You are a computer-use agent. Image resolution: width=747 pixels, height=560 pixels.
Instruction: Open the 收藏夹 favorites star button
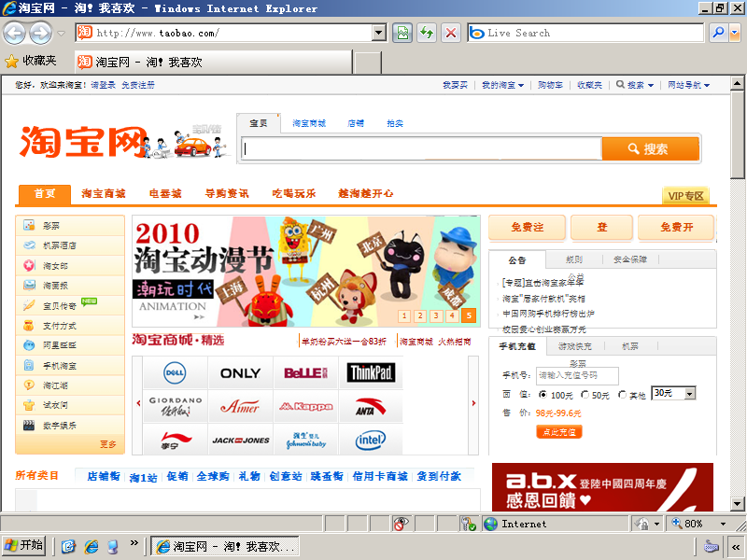point(31,61)
